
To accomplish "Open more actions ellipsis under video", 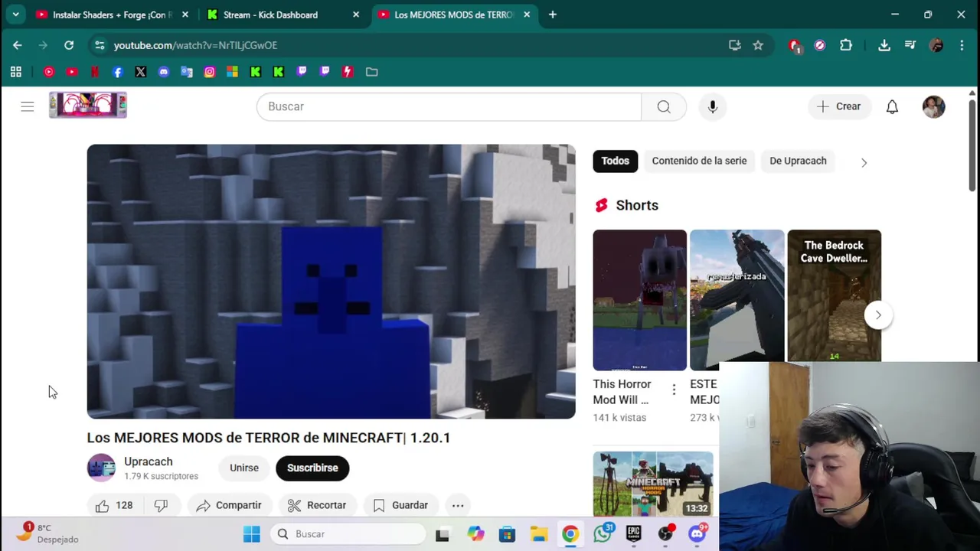I will (458, 505).
